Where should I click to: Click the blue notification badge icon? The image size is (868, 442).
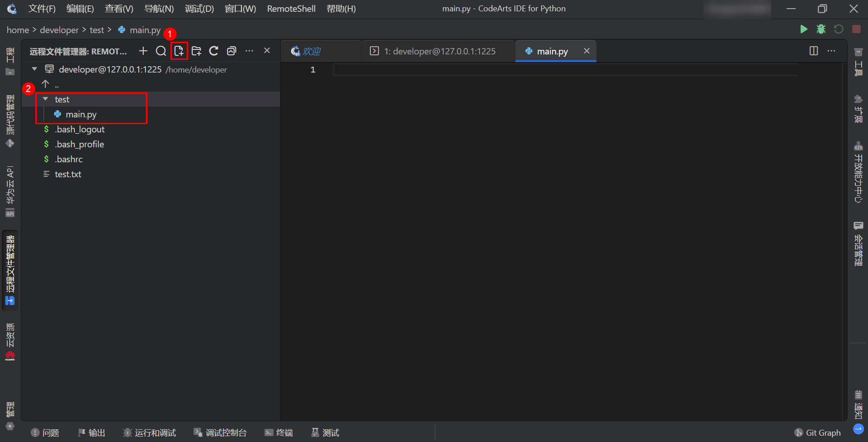pyautogui.click(x=858, y=428)
